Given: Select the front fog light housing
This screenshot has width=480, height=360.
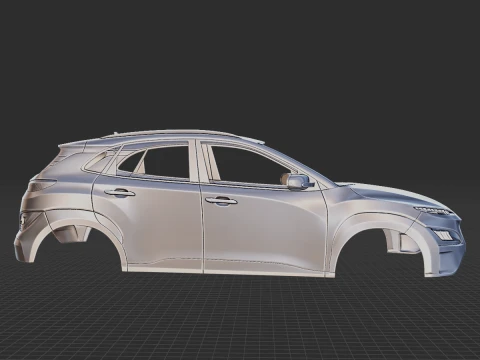Looking at the screenshot, I should pyautogui.click(x=443, y=235).
